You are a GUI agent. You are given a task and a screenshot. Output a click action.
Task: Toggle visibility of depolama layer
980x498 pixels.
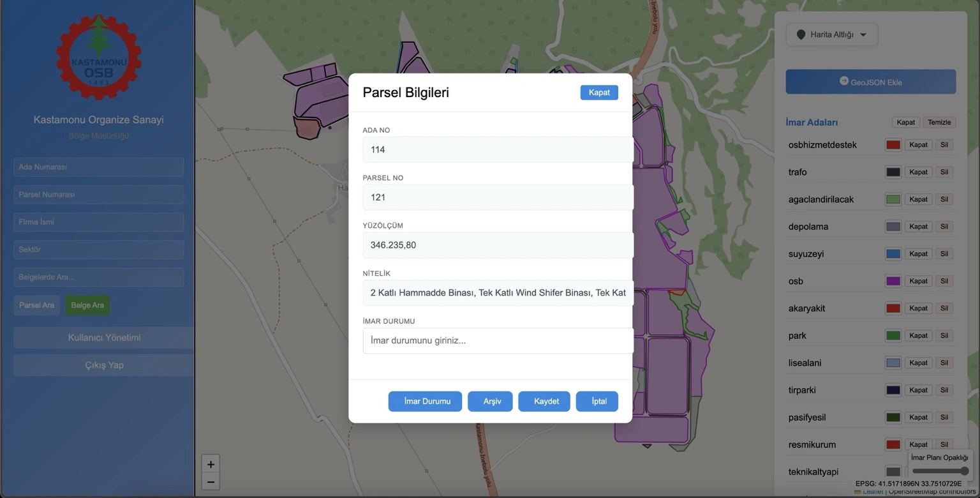click(918, 227)
